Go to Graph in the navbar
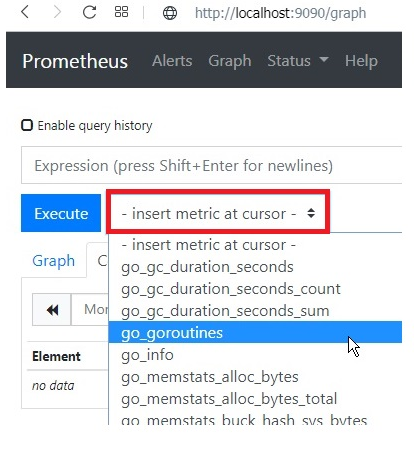 coord(230,61)
